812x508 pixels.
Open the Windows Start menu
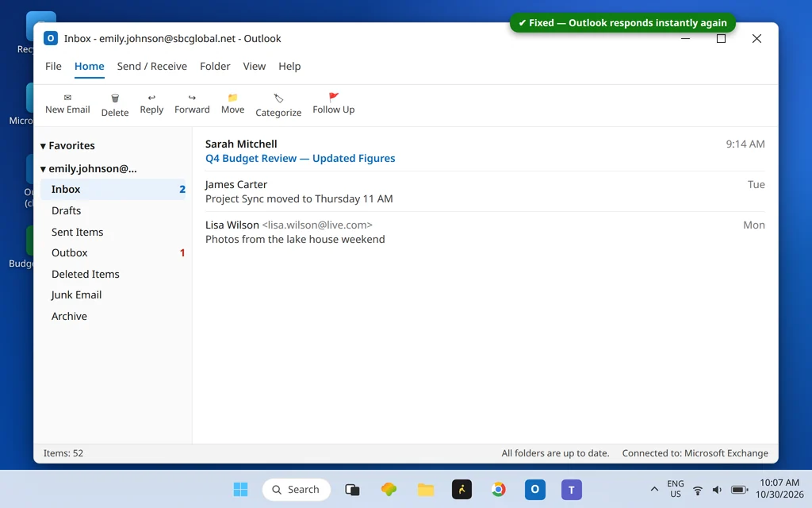240,489
